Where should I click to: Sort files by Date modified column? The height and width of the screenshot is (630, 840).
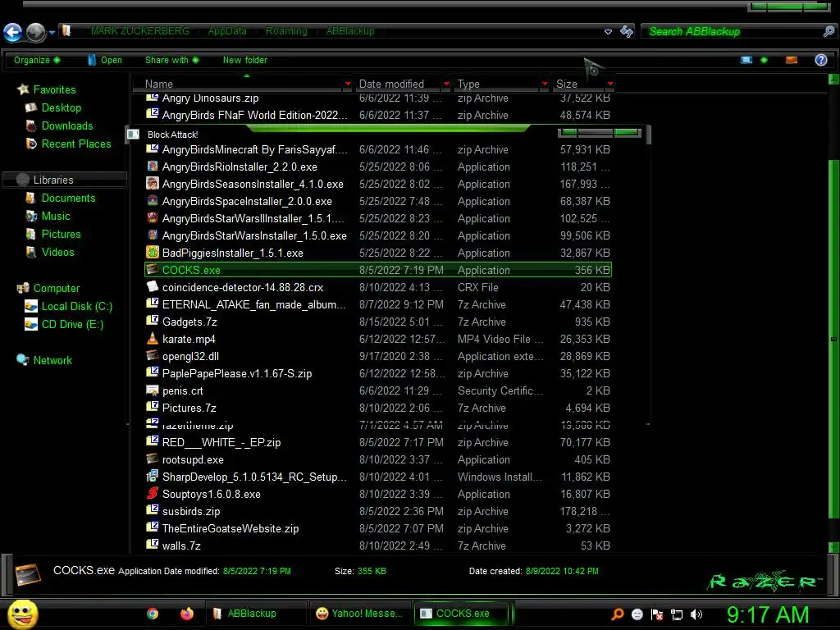tap(391, 84)
